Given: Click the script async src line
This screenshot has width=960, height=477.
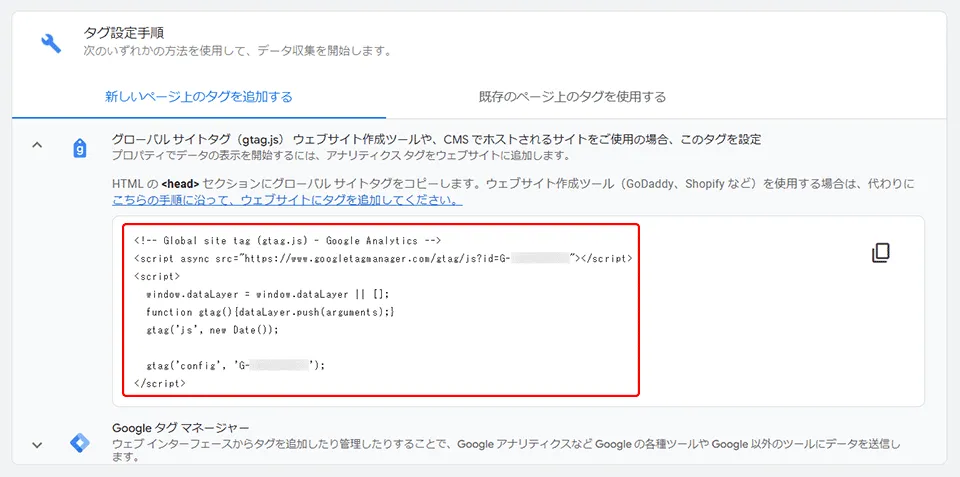Looking at the screenshot, I should tap(383, 258).
